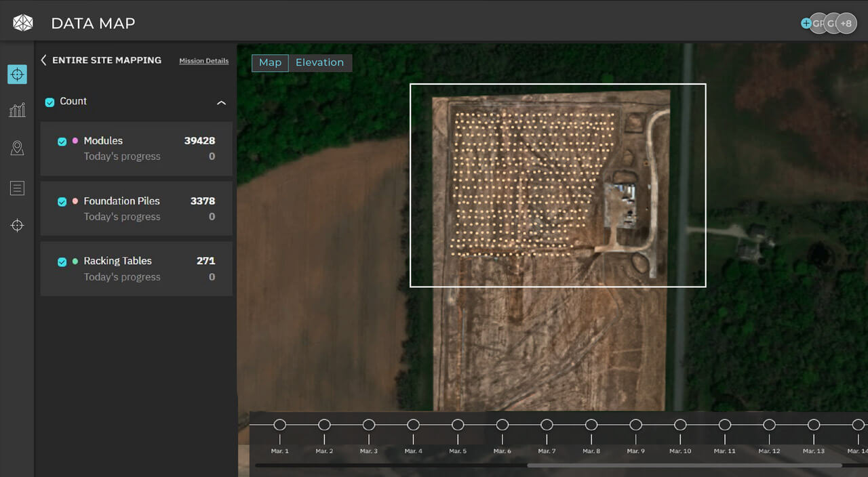Uncheck the Modules checkbox
Viewport: 868px width, 477px height.
(x=62, y=142)
